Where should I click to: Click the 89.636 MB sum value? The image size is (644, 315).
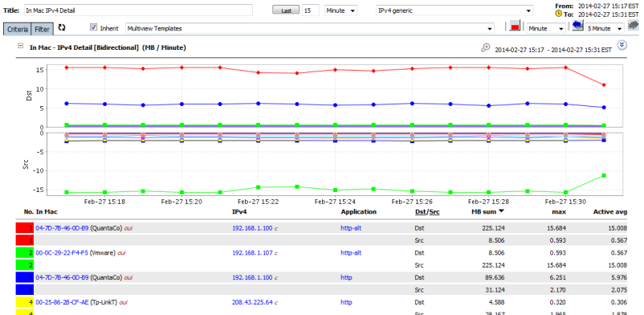495,277
